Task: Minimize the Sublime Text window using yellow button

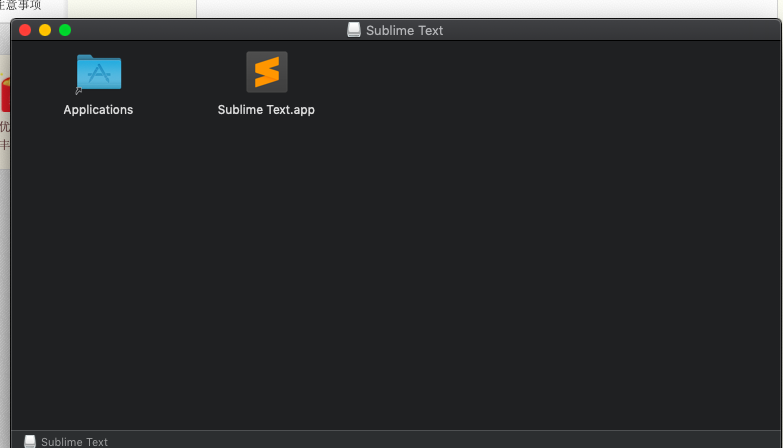Action: point(45,30)
